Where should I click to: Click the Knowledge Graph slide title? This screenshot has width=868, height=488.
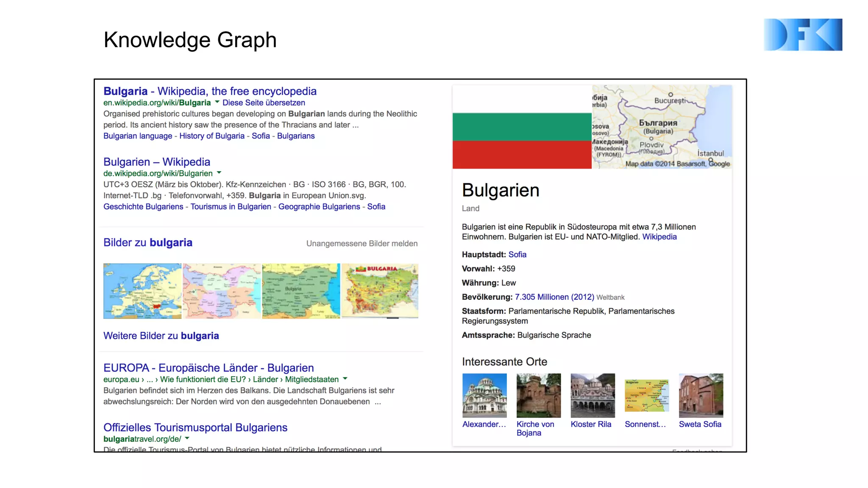pos(190,40)
